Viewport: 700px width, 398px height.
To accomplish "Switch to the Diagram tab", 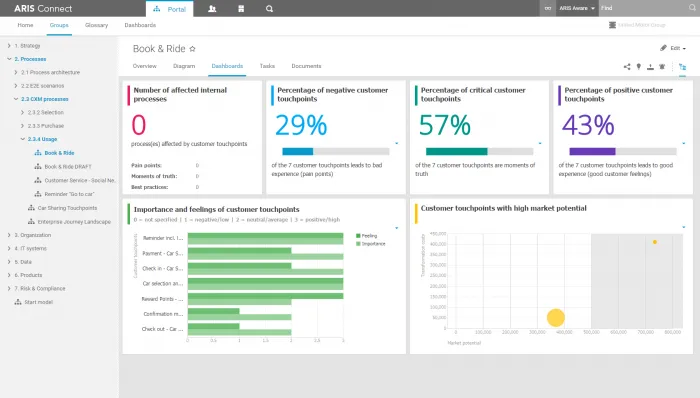I will point(184,66).
